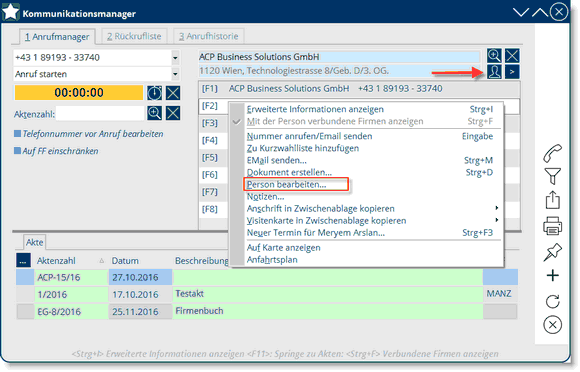Viewport: 580px width, 372px height.
Task: Click 'Mit der Person verbundene Firmen anzeigen'
Action: tap(370, 121)
